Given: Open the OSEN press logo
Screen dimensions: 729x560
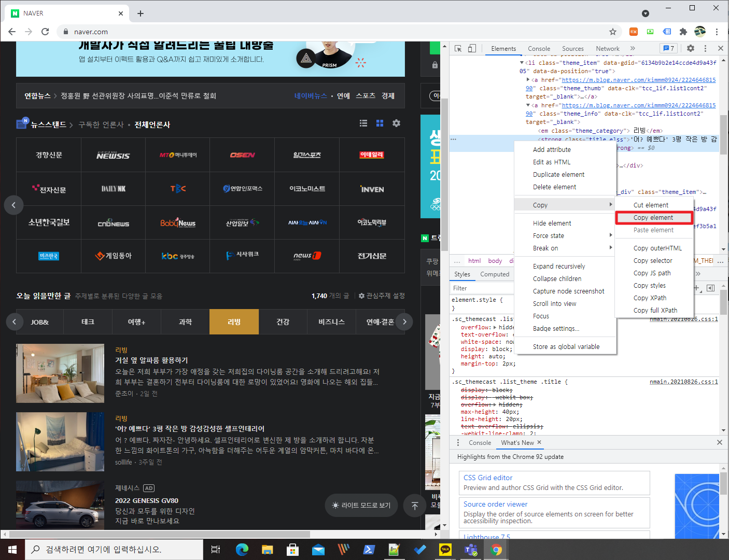Looking at the screenshot, I should pyautogui.click(x=242, y=155).
